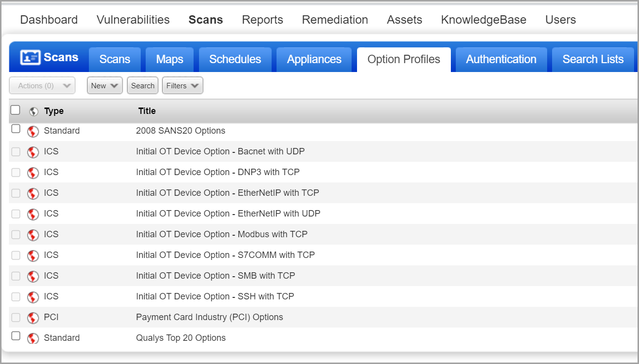
Task: Click the globe icon beside Initial OT Device Option - Modbus with TCP
Action: (x=33, y=234)
